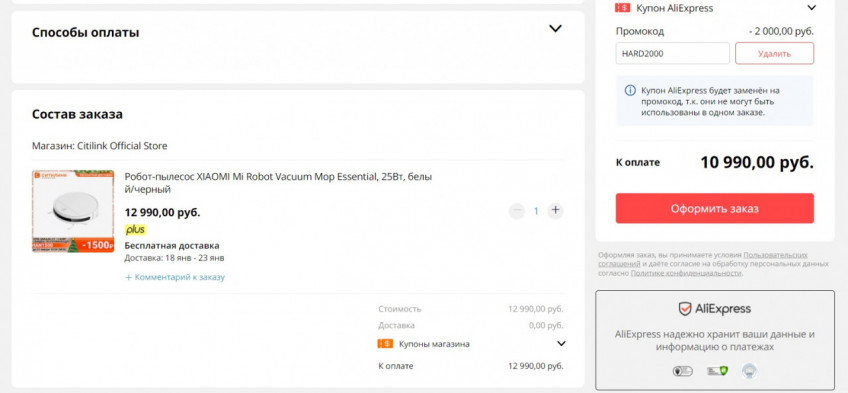Add a note via Комментарий к заказу

(175, 277)
